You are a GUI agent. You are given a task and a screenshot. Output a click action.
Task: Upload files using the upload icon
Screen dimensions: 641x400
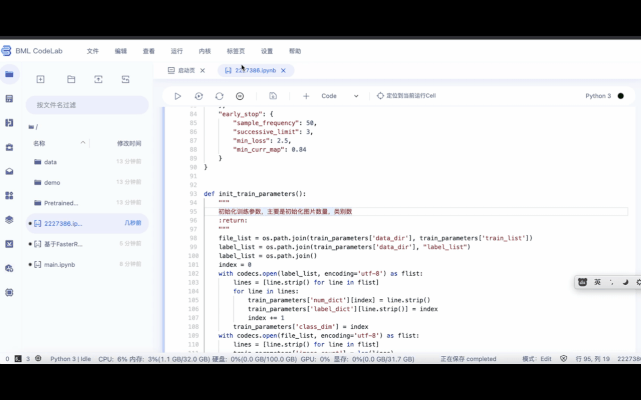tap(98, 79)
